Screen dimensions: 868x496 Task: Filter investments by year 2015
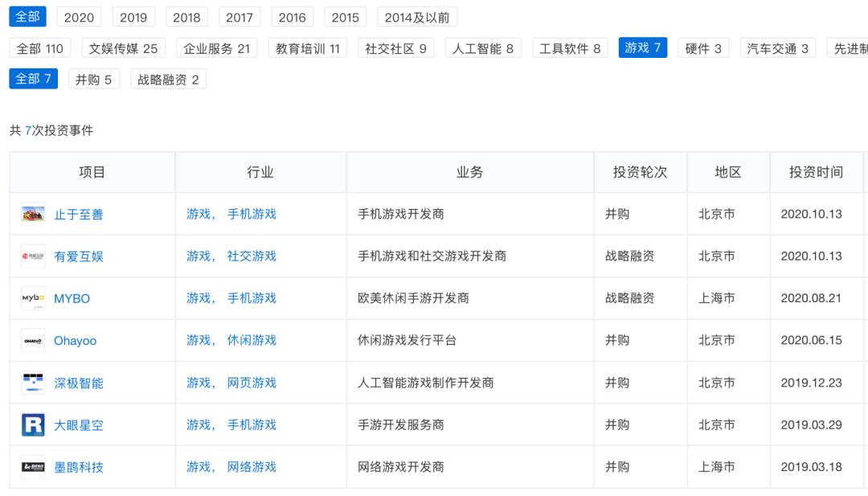coord(346,18)
